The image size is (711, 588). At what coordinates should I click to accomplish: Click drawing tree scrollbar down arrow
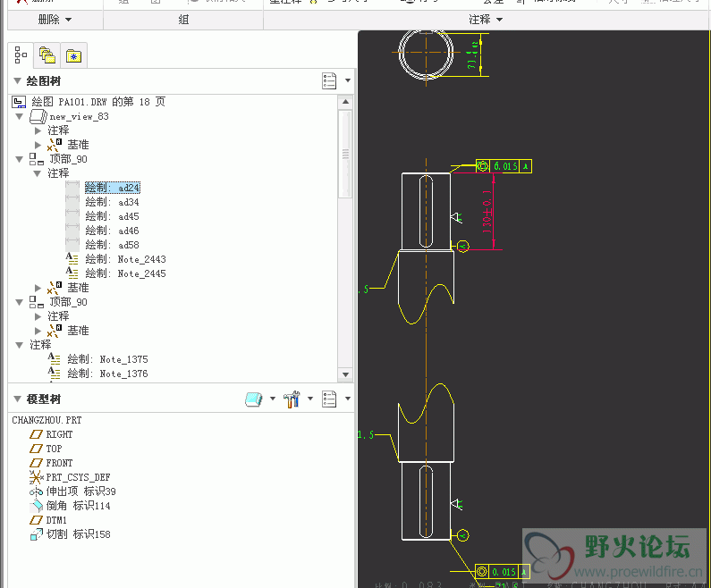(345, 374)
